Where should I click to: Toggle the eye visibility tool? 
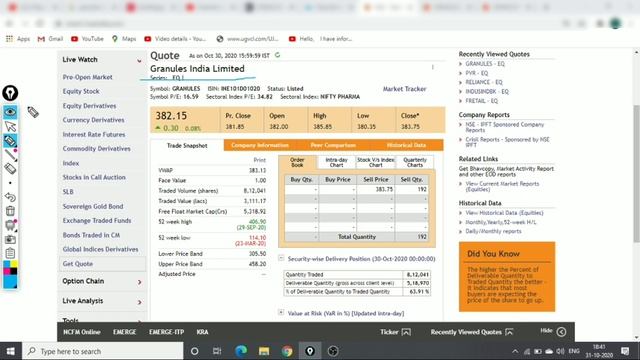(x=10, y=111)
